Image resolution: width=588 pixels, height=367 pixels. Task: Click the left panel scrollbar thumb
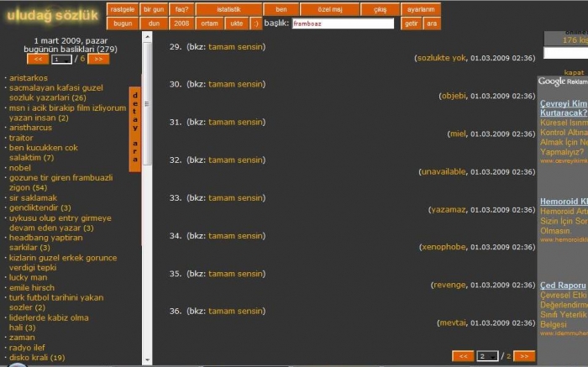(147, 103)
